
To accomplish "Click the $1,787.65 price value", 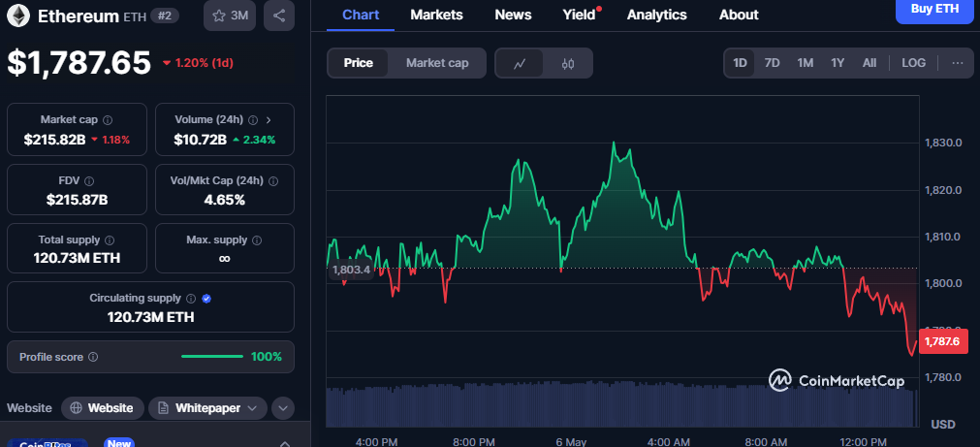I will click(x=79, y=62).
